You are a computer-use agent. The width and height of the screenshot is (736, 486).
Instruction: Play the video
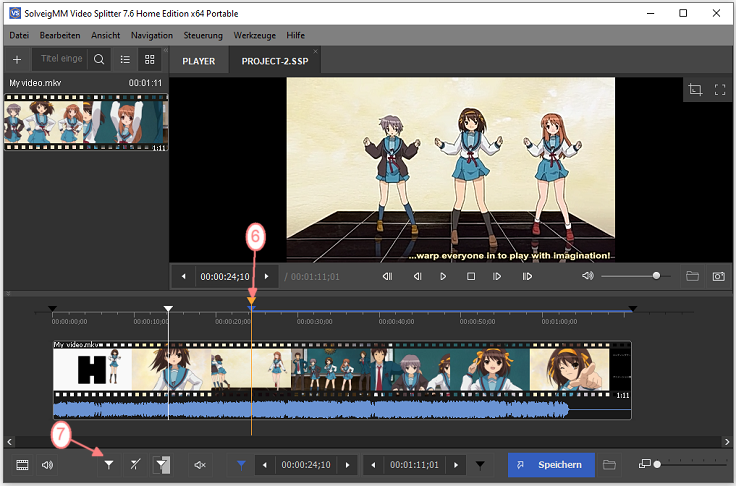pyautogui.click(x=443, y=277)
